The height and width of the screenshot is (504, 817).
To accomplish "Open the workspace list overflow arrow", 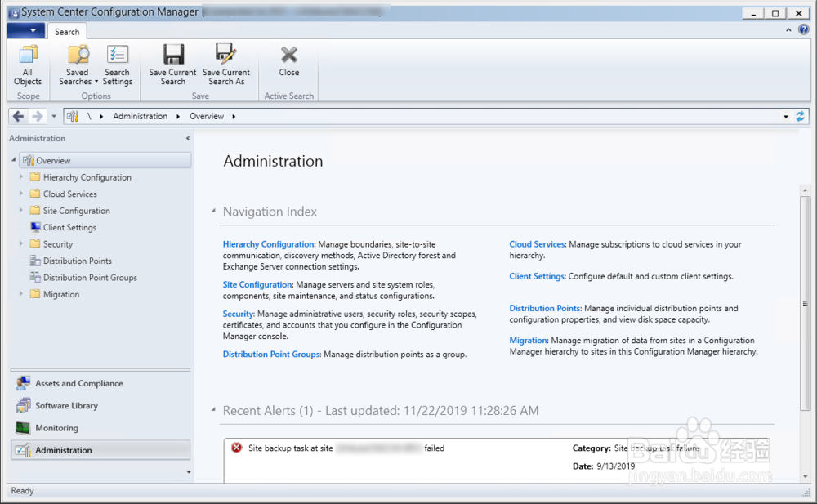I will [189, 471].
